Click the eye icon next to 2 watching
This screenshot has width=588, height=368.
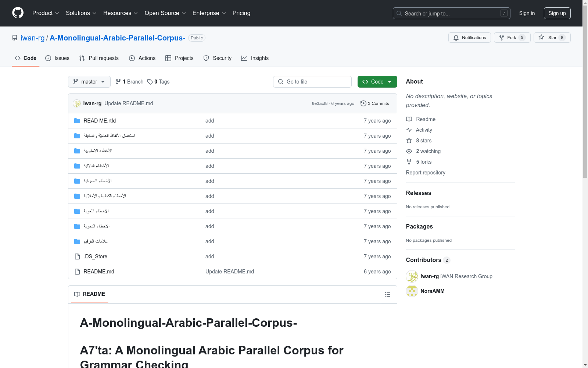tap(409, 151)
